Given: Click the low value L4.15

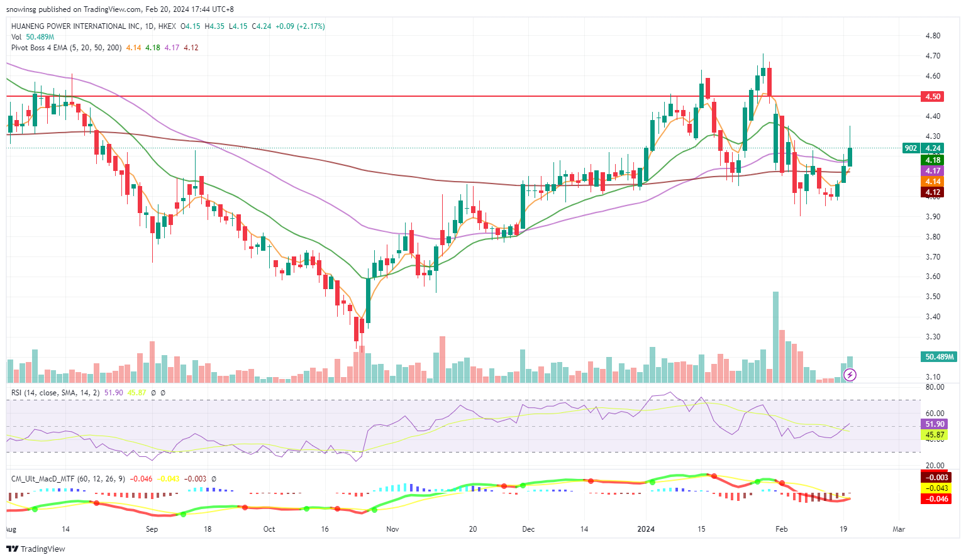Looking at the screenshot, I should click(x=238, y=26).
